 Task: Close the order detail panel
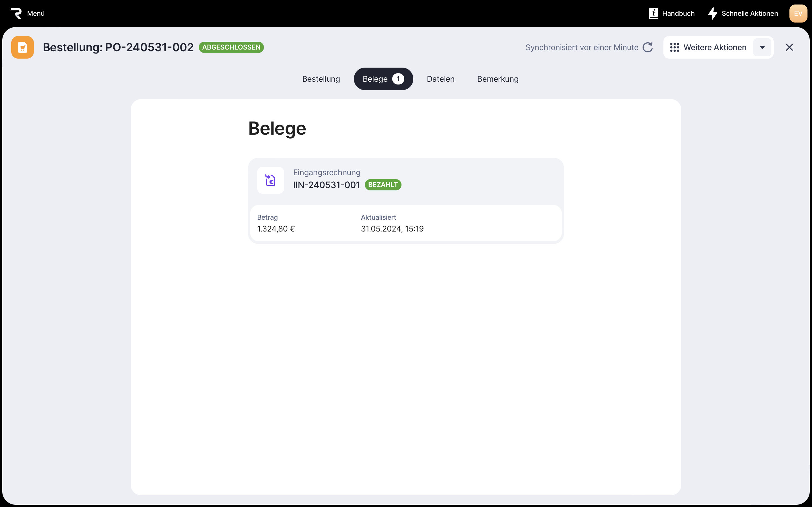pyautogui.click(x=789, y=47)
